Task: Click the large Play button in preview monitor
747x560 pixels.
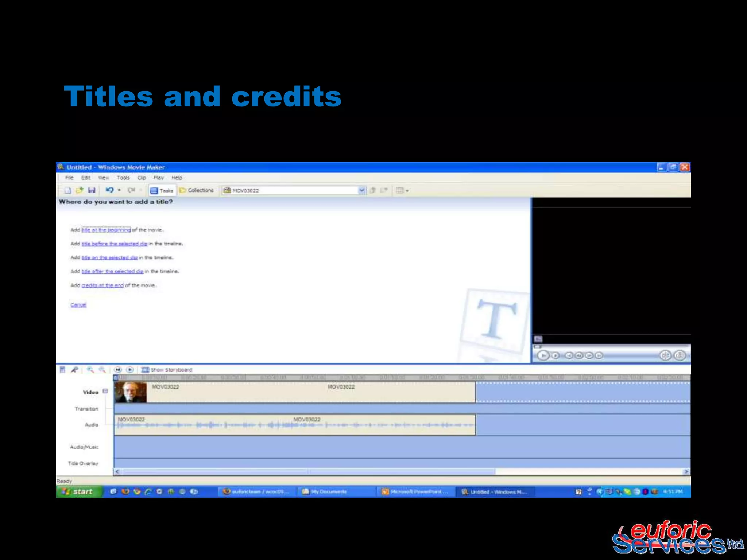Action: coord(543,355)
